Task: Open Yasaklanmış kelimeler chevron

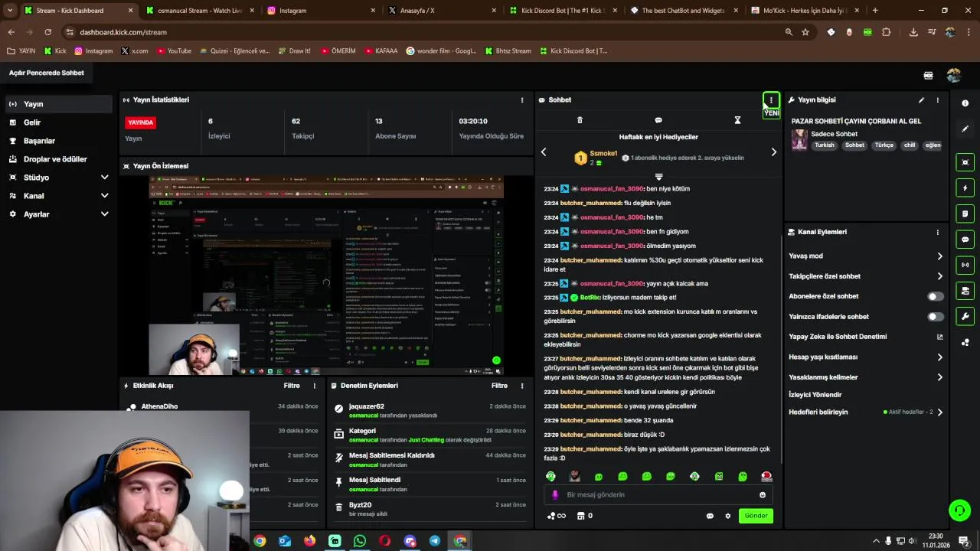Action: coord(939,377)
